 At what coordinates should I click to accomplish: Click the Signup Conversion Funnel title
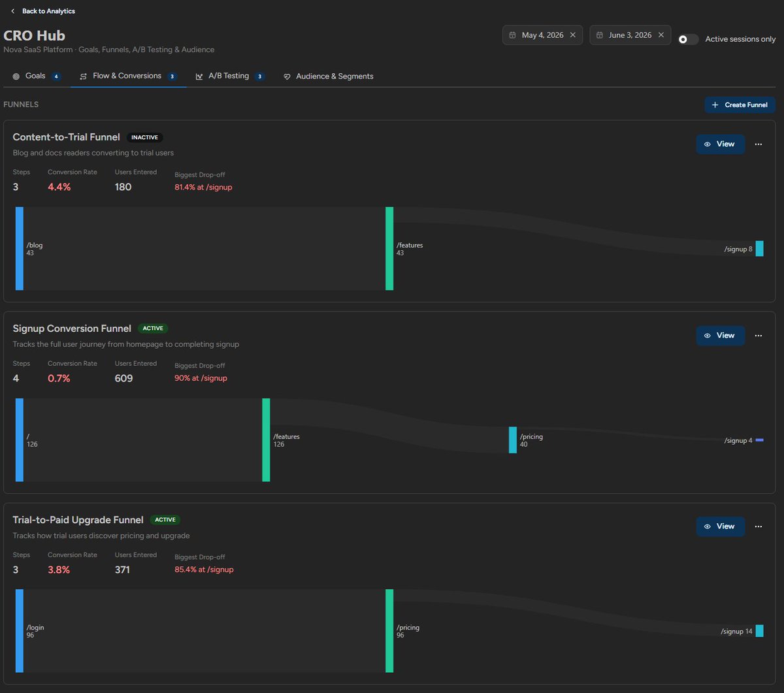[72, 329]
